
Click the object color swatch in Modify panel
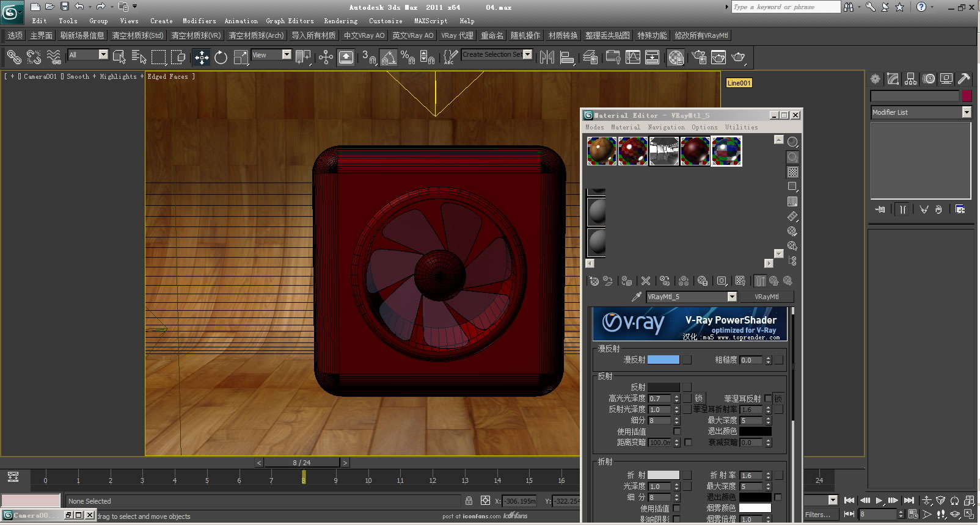point(967,96)
